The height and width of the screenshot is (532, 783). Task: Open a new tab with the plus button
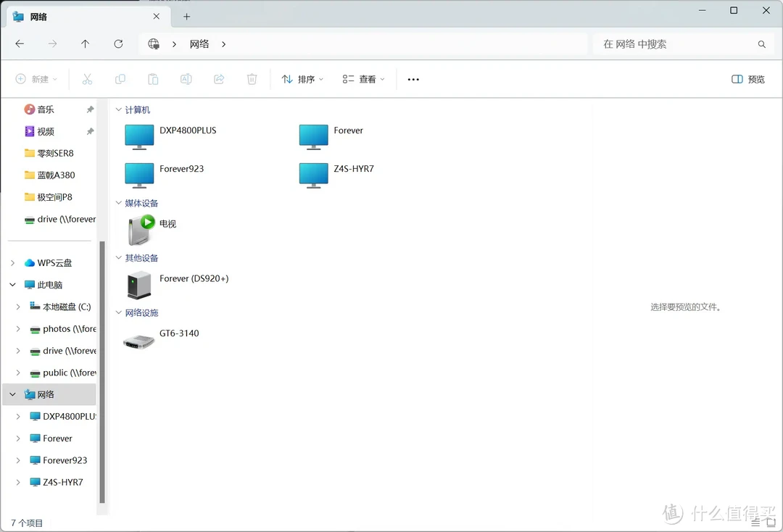[186, 16]
